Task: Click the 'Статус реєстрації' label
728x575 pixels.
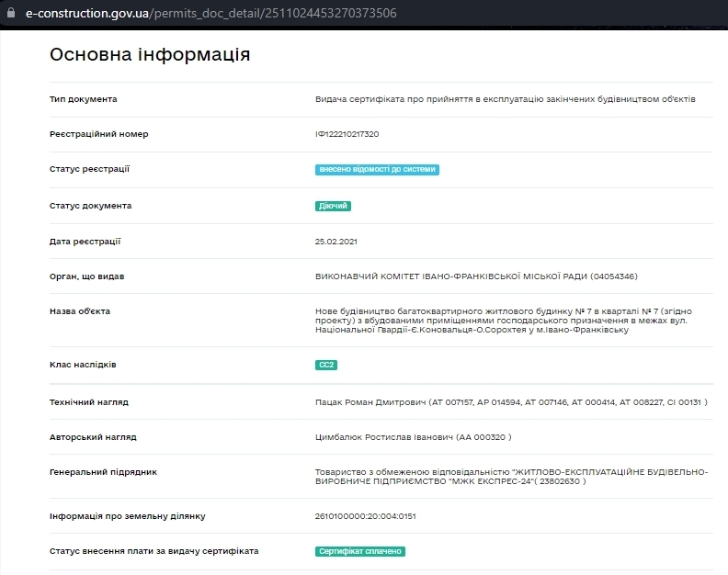Action: (89, 169)
